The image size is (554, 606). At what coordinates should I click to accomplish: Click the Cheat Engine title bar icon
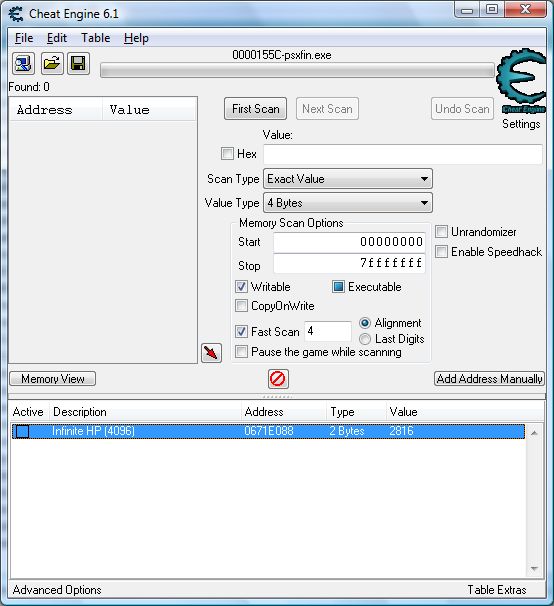tap(16, 14)
